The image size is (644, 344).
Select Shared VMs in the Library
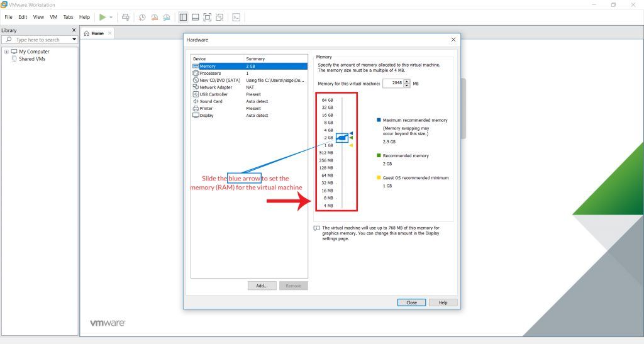coord(32,59)
